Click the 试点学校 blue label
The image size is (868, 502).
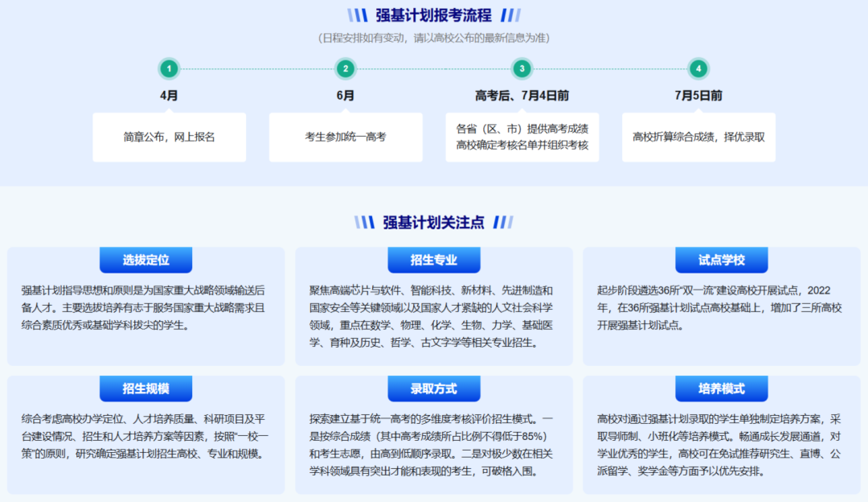pyautogui.click(x=721, y=260)
